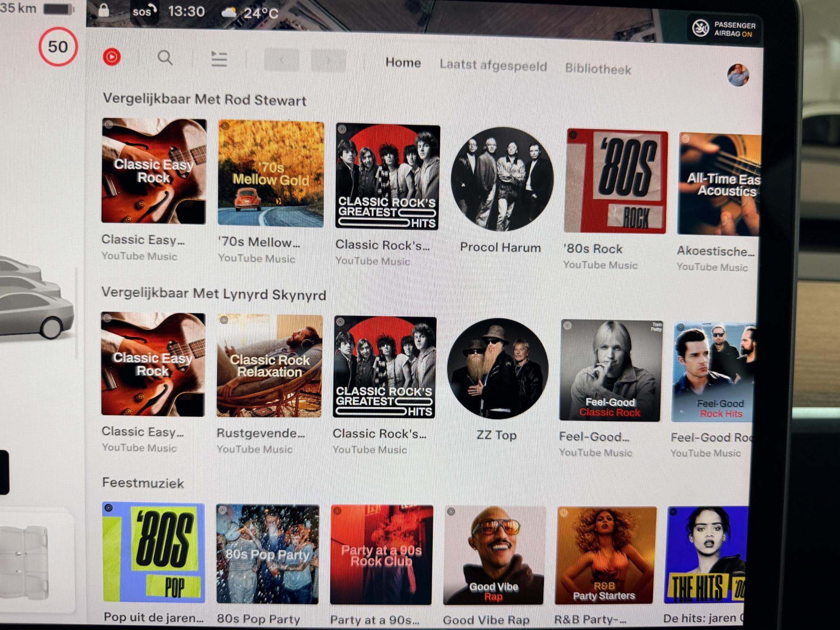Open the Procol Harum artist picture
This screenshot has height=630, width=840.
[x=502, y=179]
